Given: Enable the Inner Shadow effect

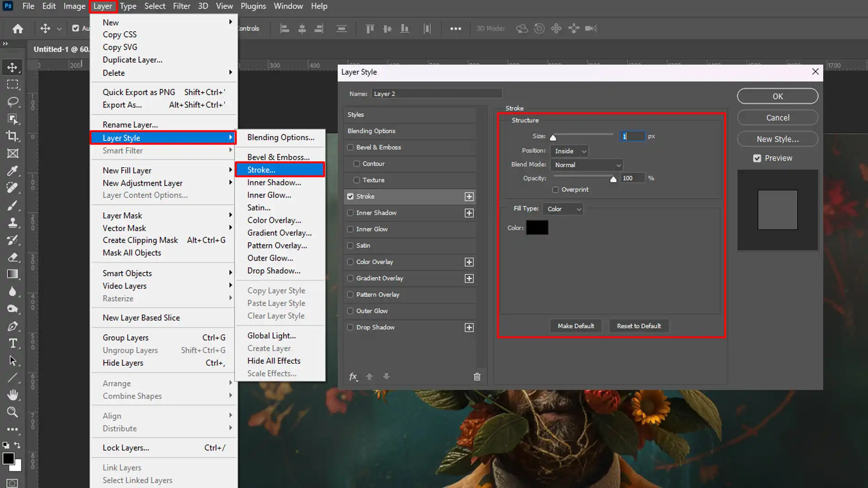Looking at the screenshot, I should tap(350, 212).
